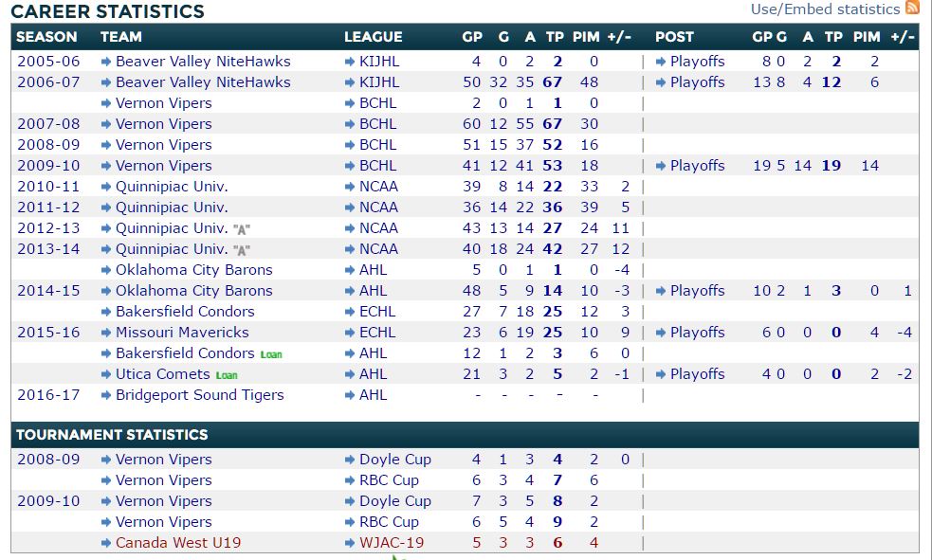The width and height of the screenshot is (932, 560).
Task: Open the Beaver Valley NiteHawks 2006-07 link
Action: point(203,82)
